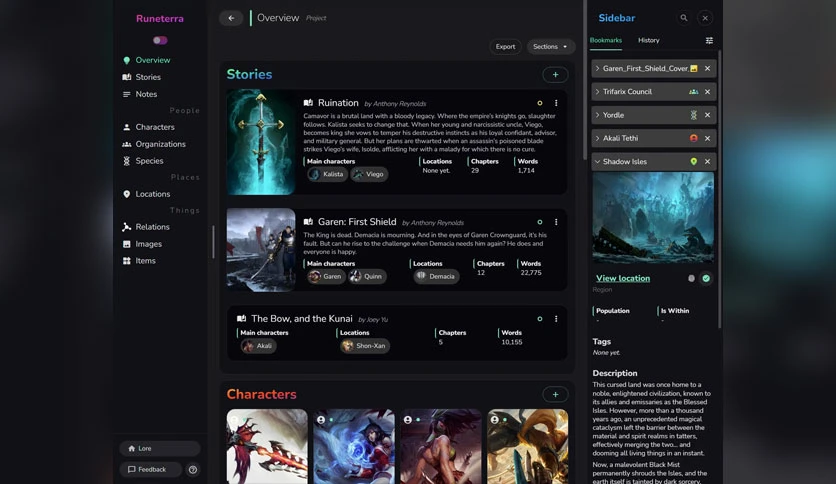The width and height of the screenshot is (836, 484).
Task: Click the help question mark icon
Action: click(193, 470)
